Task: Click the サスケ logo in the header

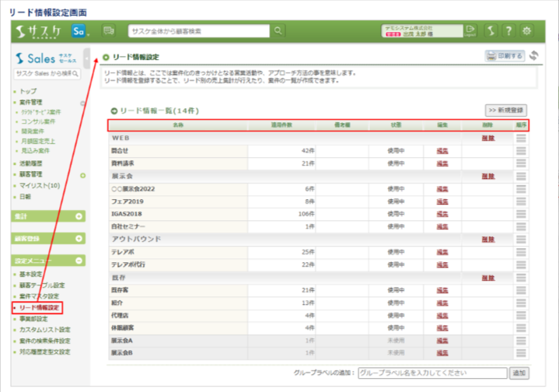Action: point(39,31)
